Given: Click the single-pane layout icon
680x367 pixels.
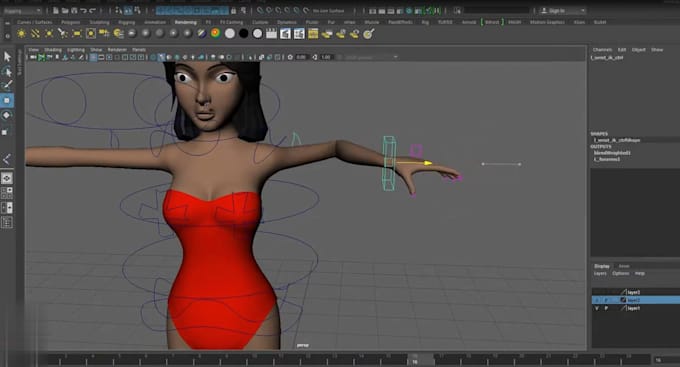Looking at the screenshot, I should pos(7,178).
